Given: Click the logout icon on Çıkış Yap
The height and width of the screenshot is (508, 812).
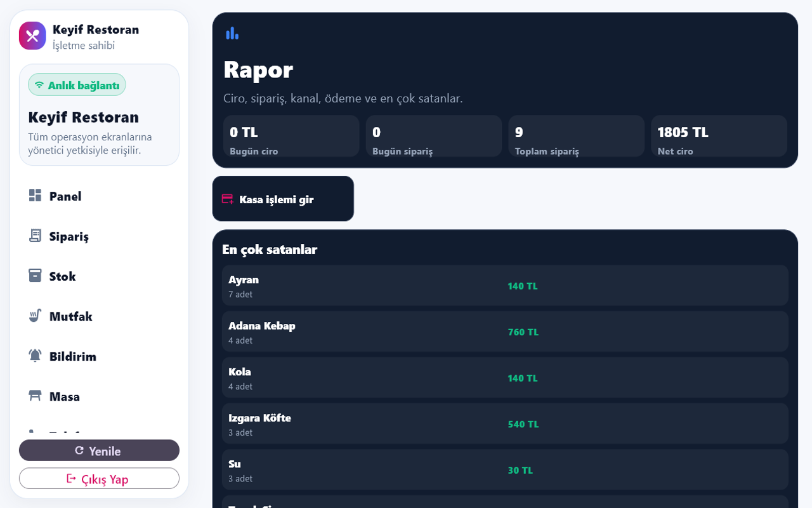Looking at the screenshot, I should pos(71,478).
